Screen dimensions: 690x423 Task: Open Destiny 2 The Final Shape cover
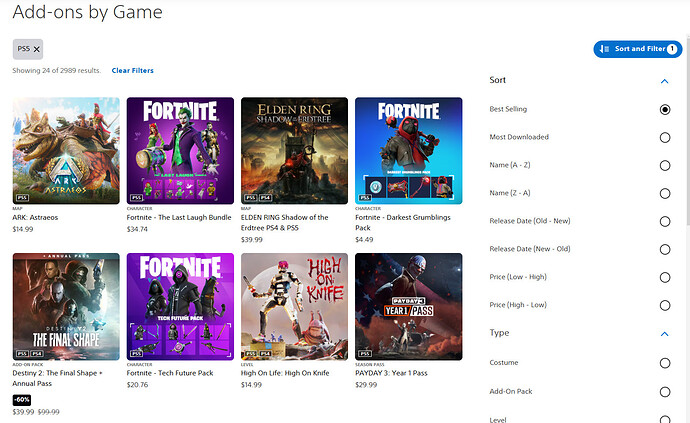pyautogui.click(x=66, y=306)
